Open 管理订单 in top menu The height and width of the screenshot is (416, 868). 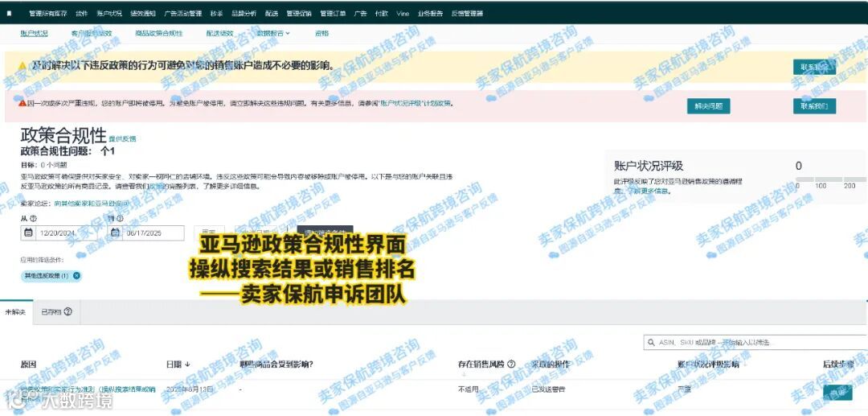(x=332, y=14)
